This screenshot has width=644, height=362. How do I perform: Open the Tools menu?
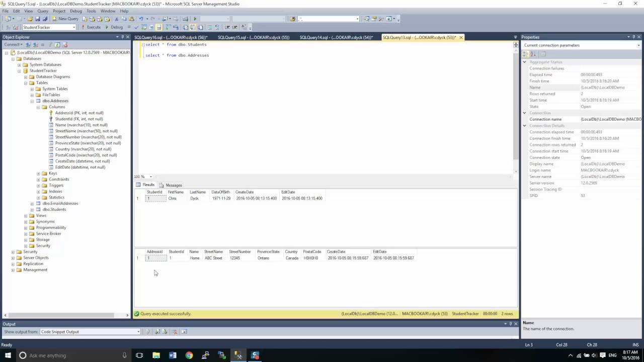[91, 11]
